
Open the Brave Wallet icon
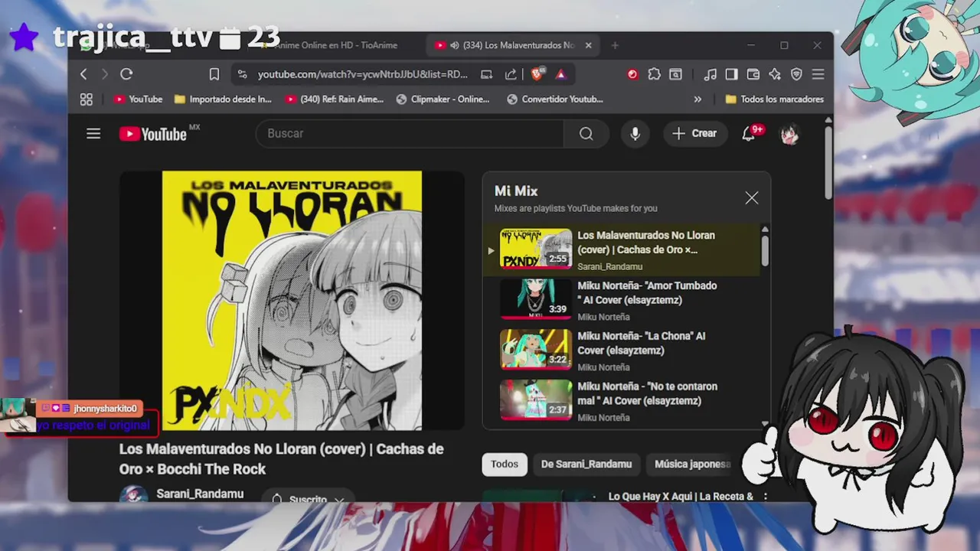point(753,74)
